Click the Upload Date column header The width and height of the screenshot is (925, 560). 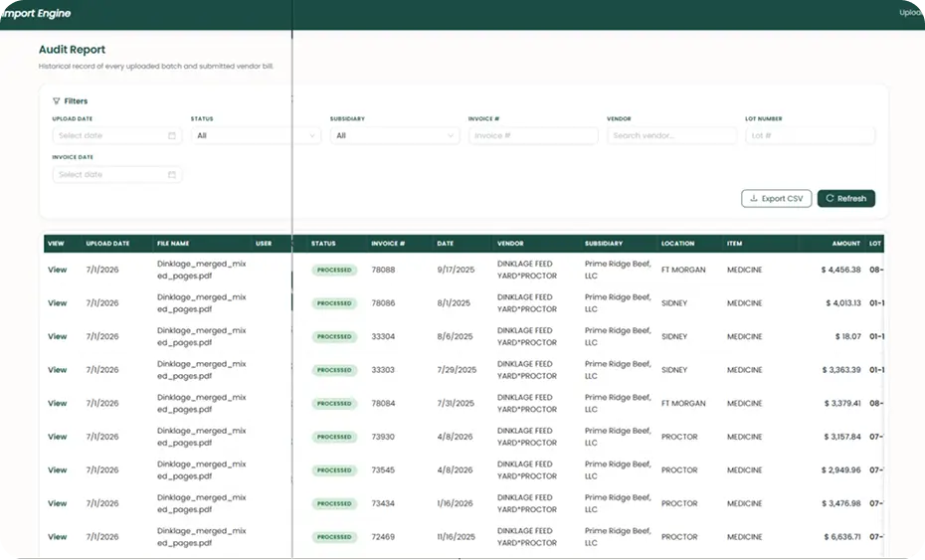108,244
